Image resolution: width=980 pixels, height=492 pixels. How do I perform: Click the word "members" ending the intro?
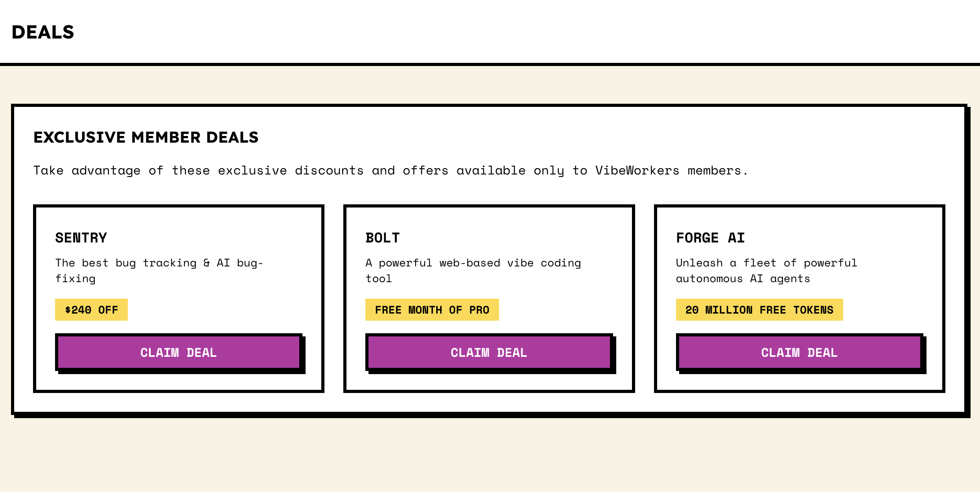point(714,171)
